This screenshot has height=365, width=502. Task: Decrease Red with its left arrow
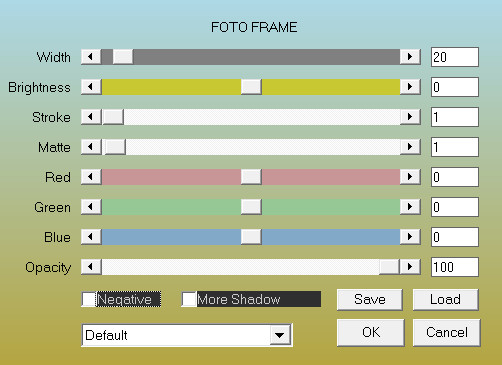(91, 177)
